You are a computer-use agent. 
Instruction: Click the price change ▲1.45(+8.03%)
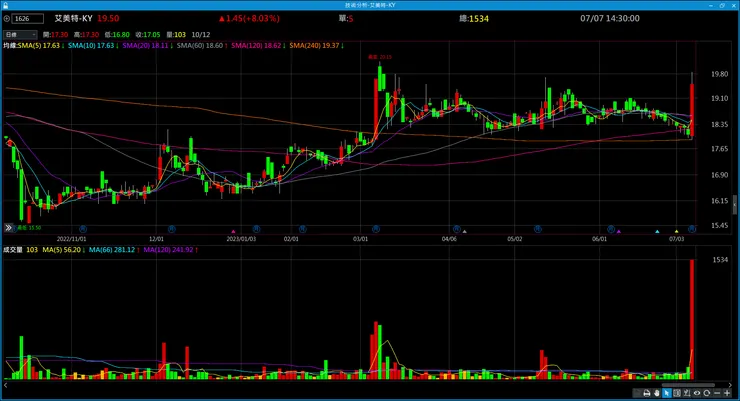pyautogui.click(x=249, y=18)
